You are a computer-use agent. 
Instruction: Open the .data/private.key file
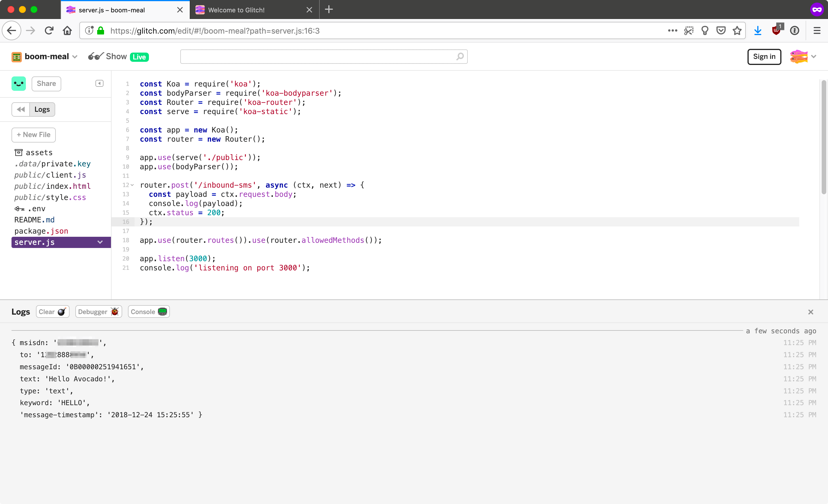click(x=52, y=164)
